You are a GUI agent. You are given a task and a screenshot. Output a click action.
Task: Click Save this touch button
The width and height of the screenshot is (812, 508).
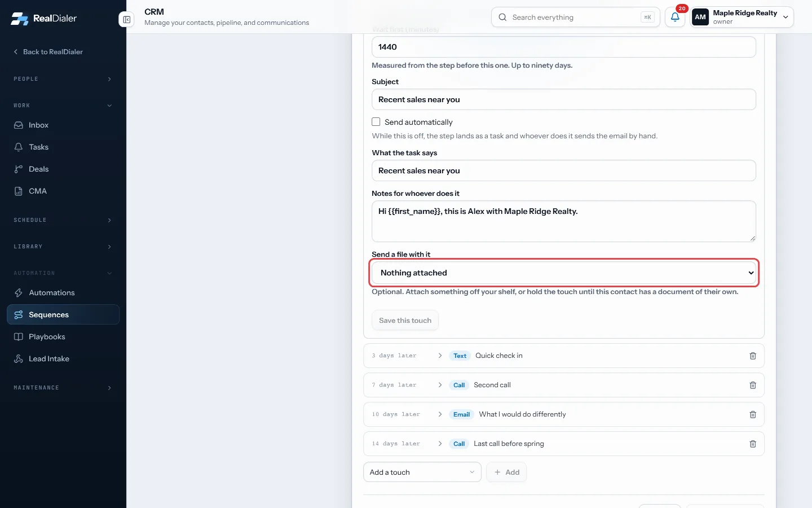(x=405, y=321)
